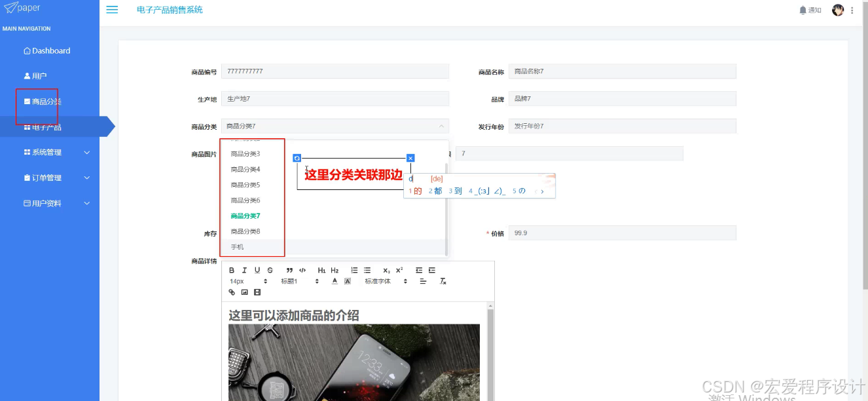Choose IME candidate 的
The width and height of the screenshot is (868, 401).
click(x=416, y=191)
